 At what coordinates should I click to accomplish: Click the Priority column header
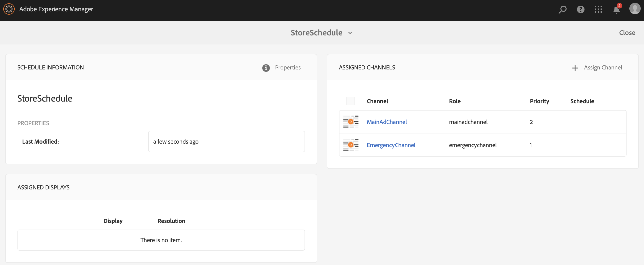click(x=539, y=101)
